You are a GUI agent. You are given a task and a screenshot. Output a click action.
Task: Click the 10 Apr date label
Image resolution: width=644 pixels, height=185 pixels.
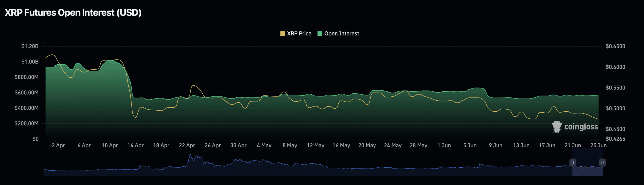tap(110, 145)
